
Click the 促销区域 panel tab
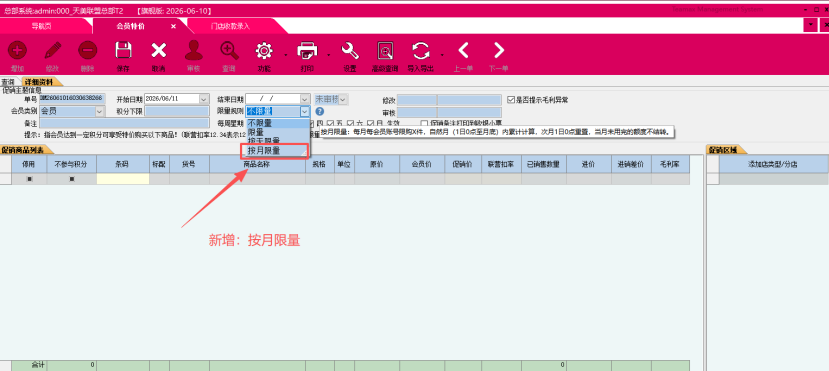point(724,150)
